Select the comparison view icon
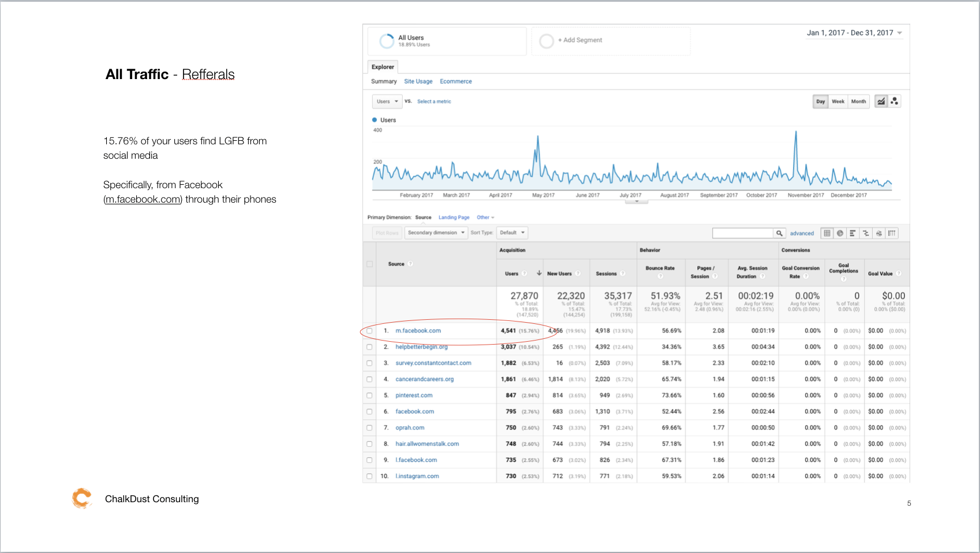Screen dimensions: 980x553 click(x=866, y=233)
